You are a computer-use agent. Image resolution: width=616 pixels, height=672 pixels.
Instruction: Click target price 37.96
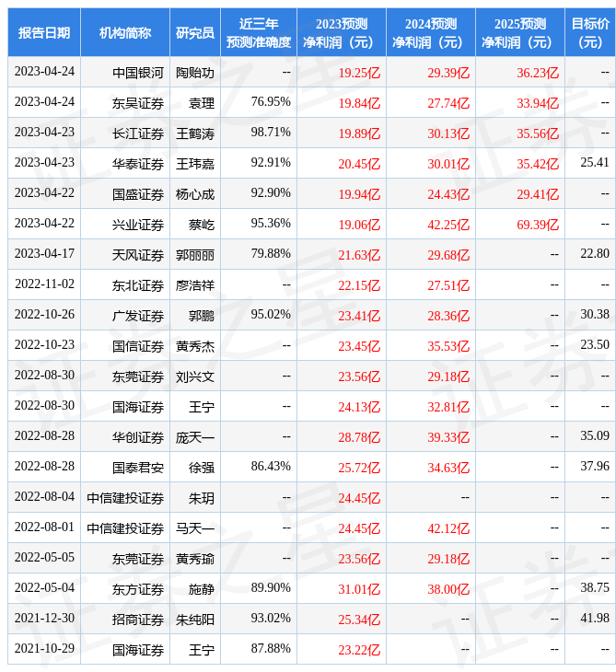pos(595,467)
